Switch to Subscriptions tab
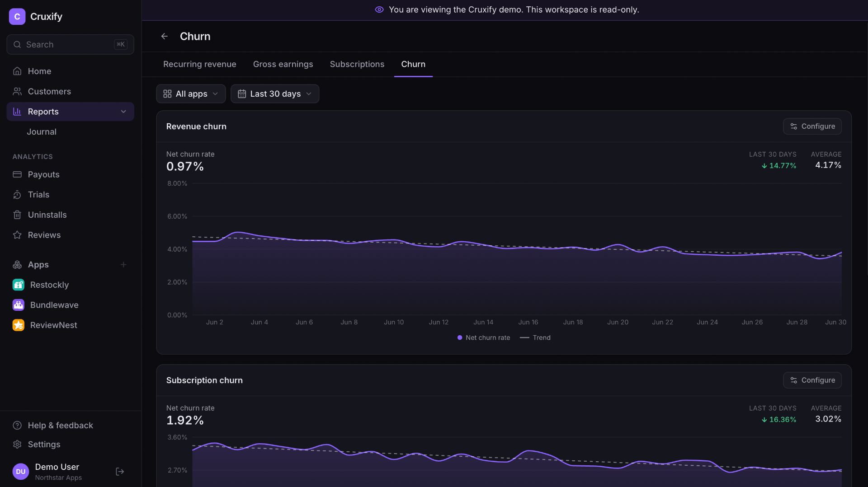The width and height of the screenshot is (868, 487). (x=357, y=64)
